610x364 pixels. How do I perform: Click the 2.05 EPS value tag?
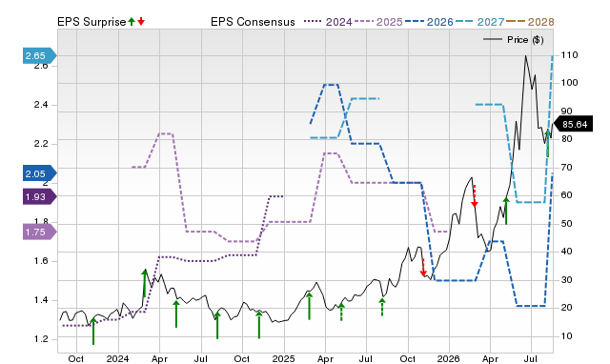(x=39, y=173)
